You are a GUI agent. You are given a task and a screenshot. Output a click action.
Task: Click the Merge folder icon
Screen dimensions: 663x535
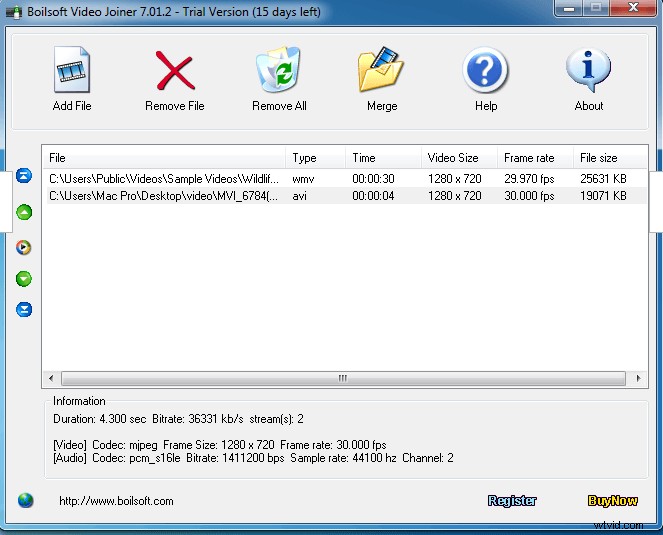pos(381,69)
